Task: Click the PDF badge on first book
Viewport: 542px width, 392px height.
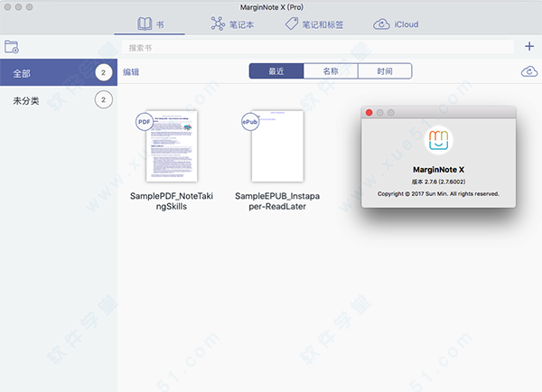Action: point(145,122)
